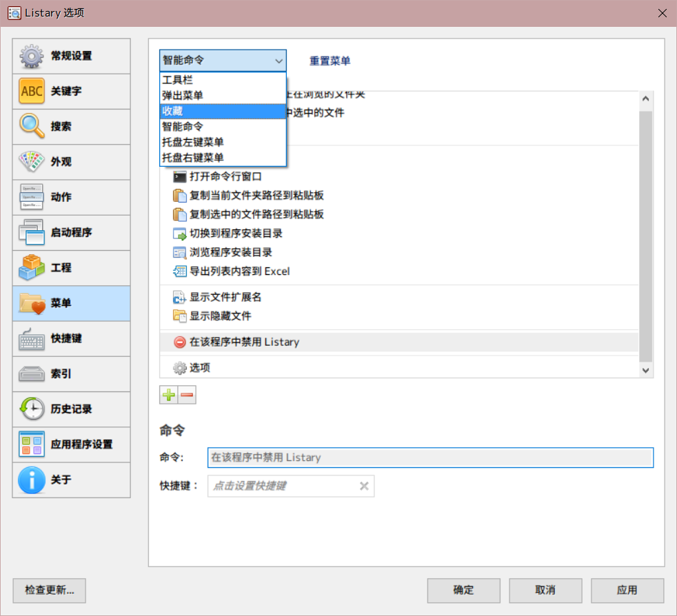Click the 命令 input field

430,458
